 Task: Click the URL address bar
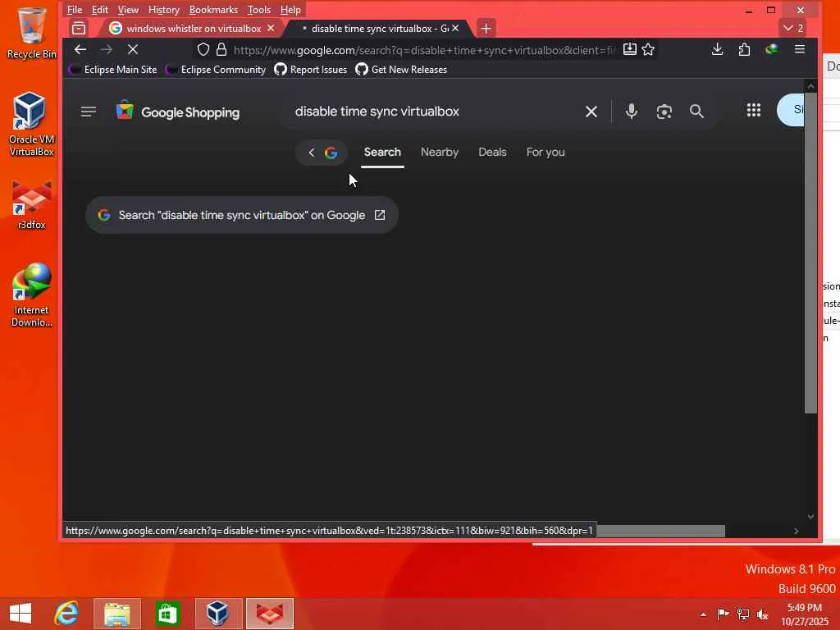pyautogui.click(x=424, y=50)
